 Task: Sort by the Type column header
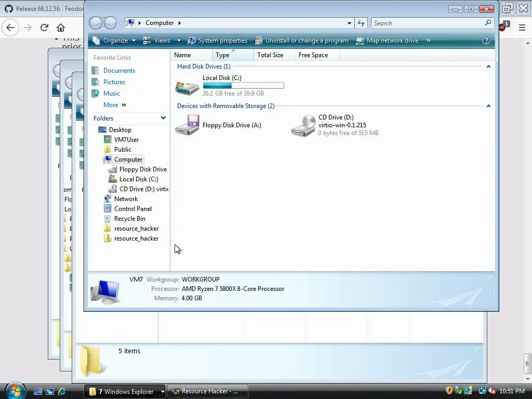pos(233,55)
